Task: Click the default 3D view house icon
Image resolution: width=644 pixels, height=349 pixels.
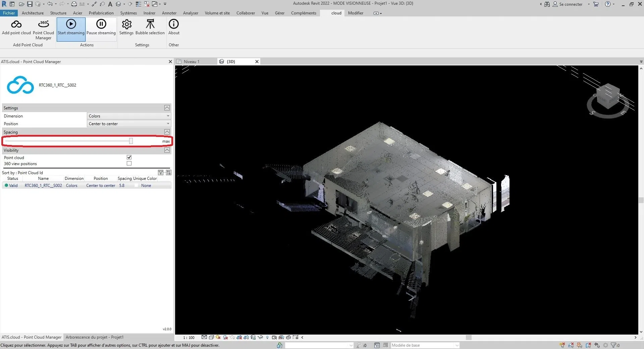Action: click(118, 4)
